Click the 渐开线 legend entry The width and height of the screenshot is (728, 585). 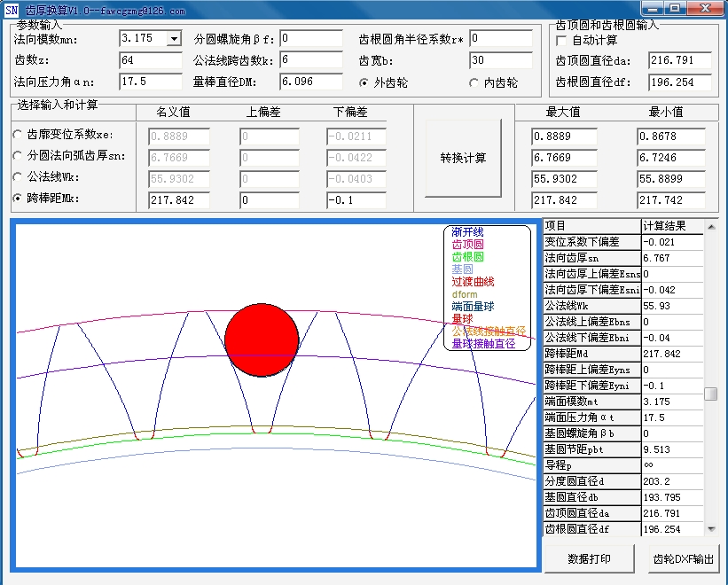[x=467, y=232]
